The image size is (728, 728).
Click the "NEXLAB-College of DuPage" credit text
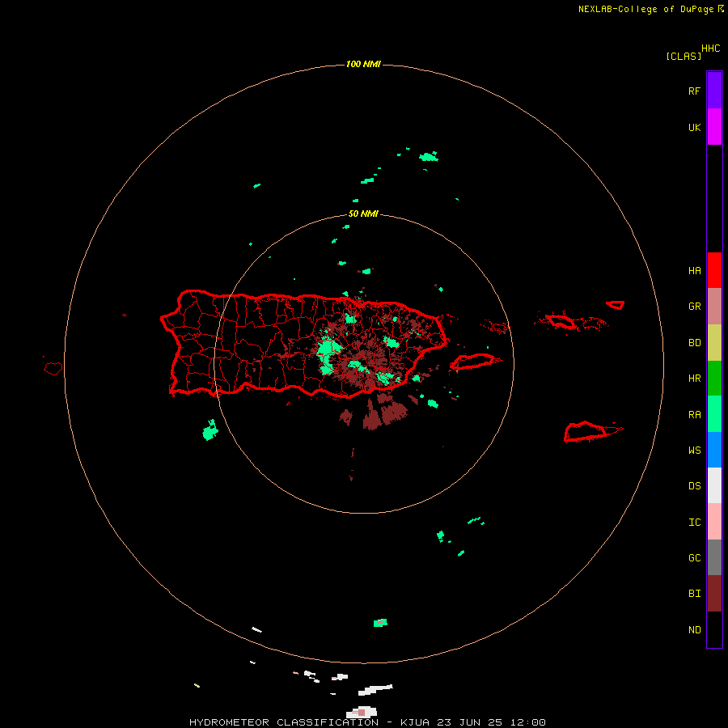(x=645, y=9)
